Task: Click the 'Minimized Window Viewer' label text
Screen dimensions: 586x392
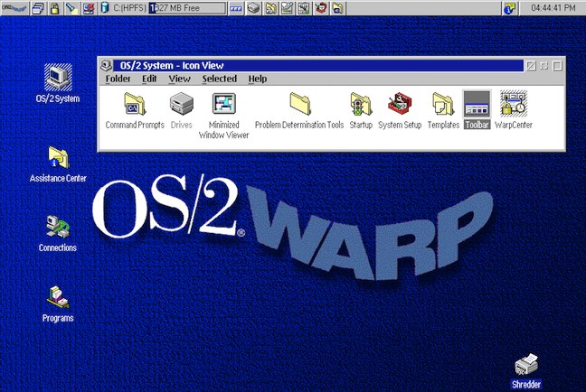Action: 224,130
